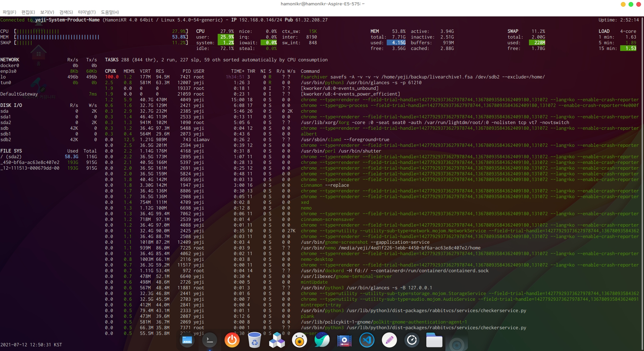The width and height of the screenshot is (644, 351).
Task: Open the terminal icon in the dock
Action: [210, 340]
